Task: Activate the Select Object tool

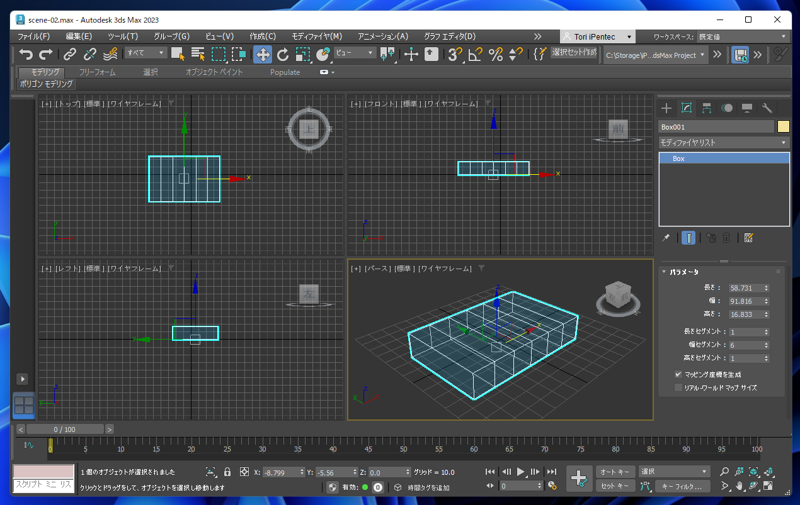Action: pos(178,54)
